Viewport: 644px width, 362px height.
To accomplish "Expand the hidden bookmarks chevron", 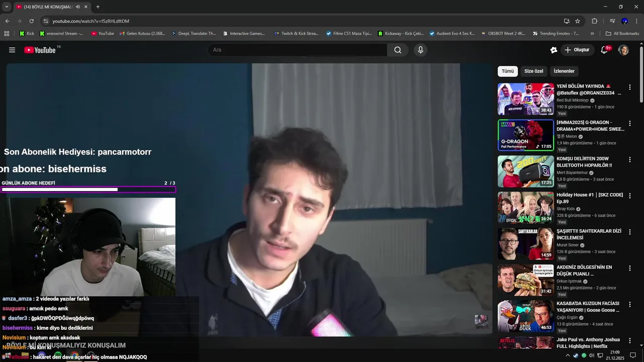I will (592, 34).
